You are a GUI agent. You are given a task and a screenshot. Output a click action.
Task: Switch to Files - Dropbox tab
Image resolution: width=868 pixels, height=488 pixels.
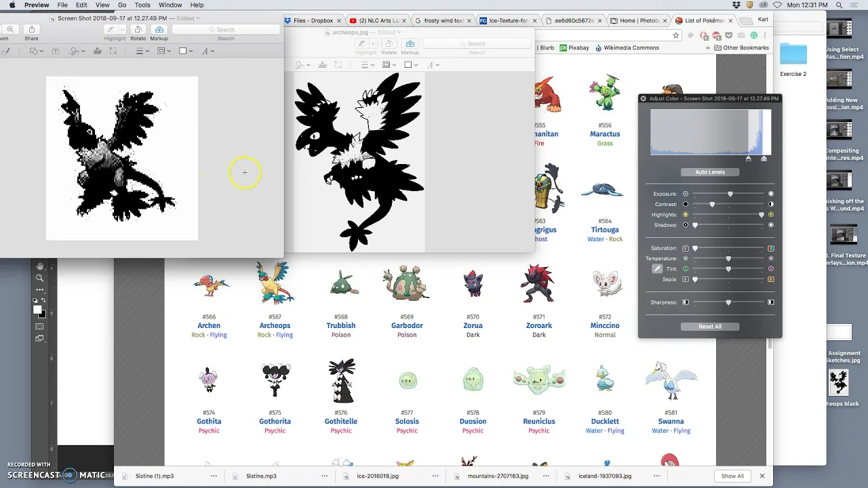tap(313, 20)
